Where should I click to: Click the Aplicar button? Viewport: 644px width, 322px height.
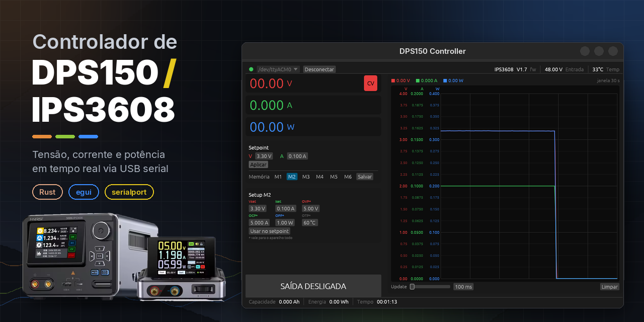(259, 165)
